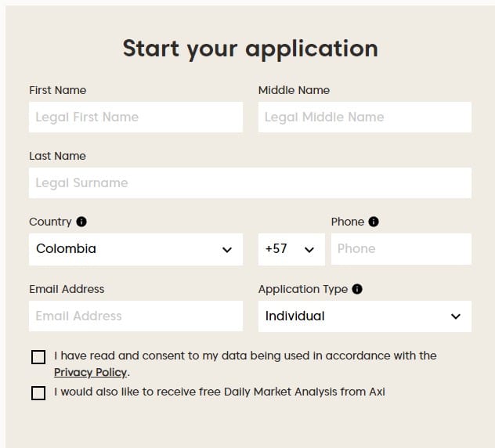Open the Colombia country dropdown

click(135, 249)
